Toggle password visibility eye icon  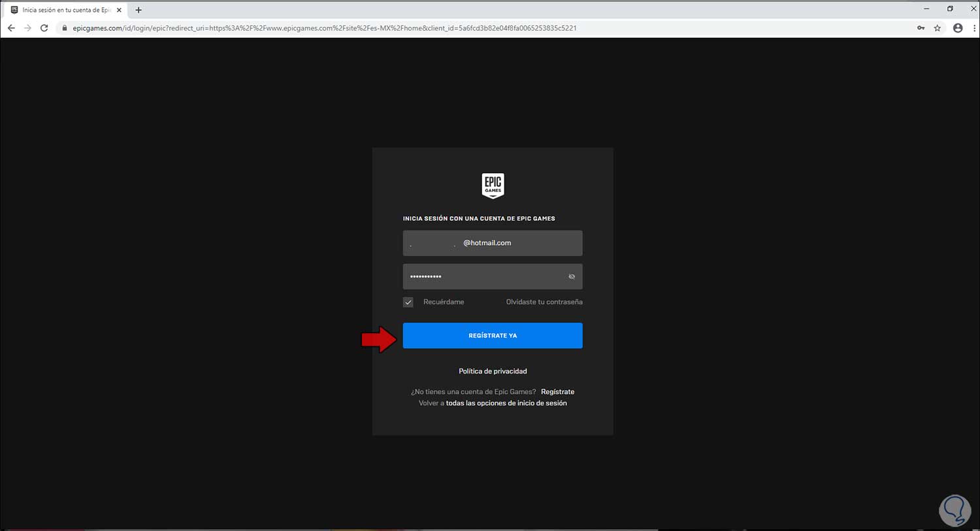pyautogui.click(x=572, y=277)
